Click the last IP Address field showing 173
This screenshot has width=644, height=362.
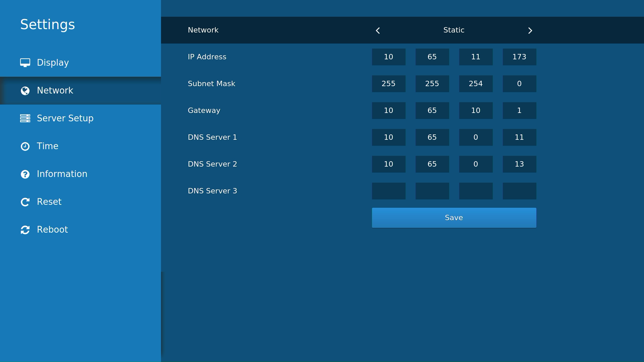[x=519, y=57]
